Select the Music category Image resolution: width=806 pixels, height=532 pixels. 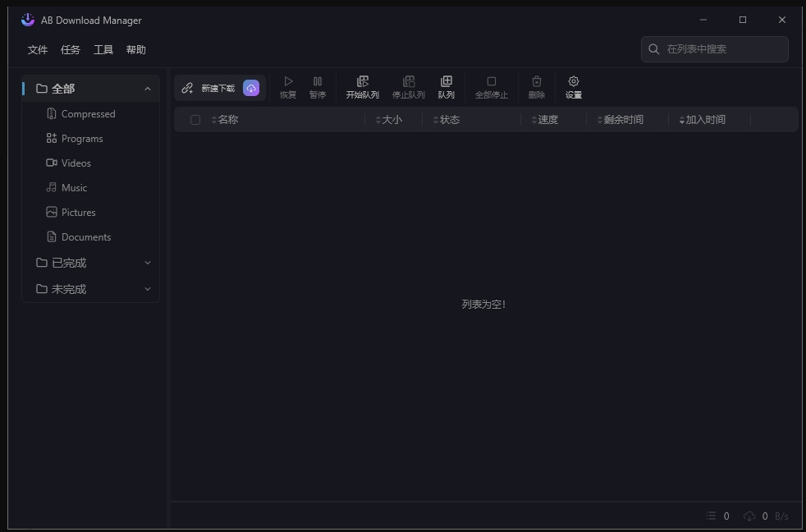pyautogui.click(x=91, y=188)
